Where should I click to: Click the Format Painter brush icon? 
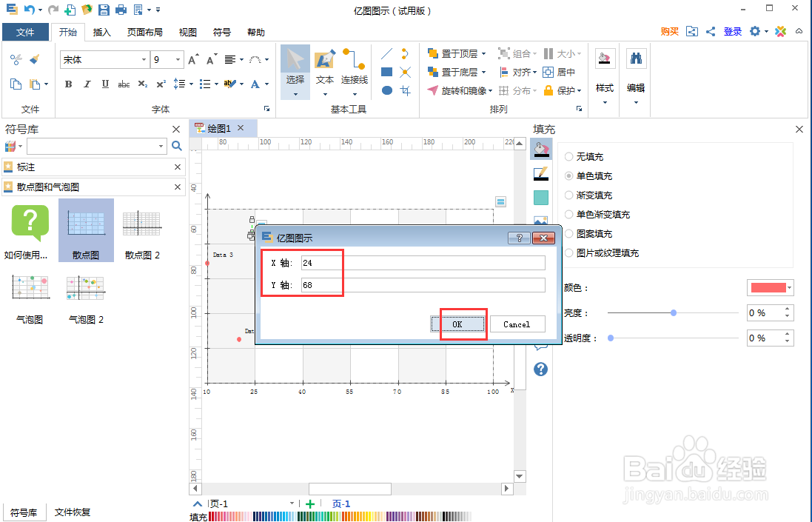click(35, 59)
